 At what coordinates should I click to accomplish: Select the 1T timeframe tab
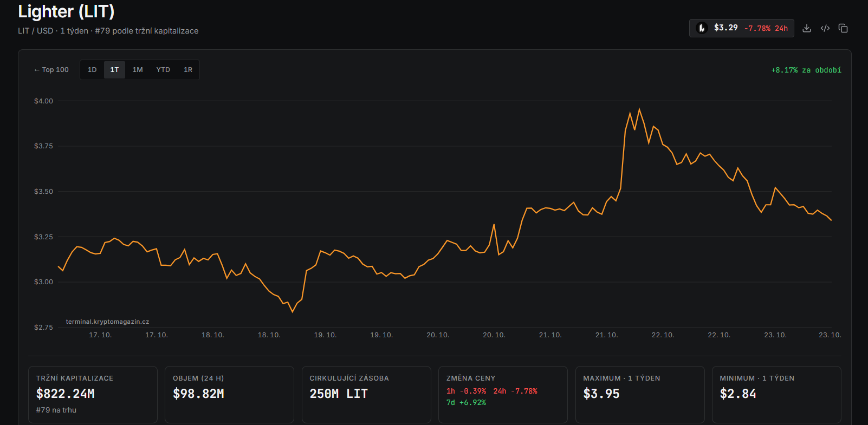pyautogui.click(x=114, y=70)
